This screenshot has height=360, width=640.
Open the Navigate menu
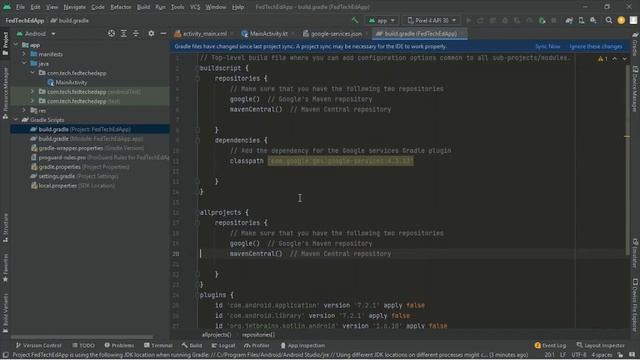click(75, 7)
